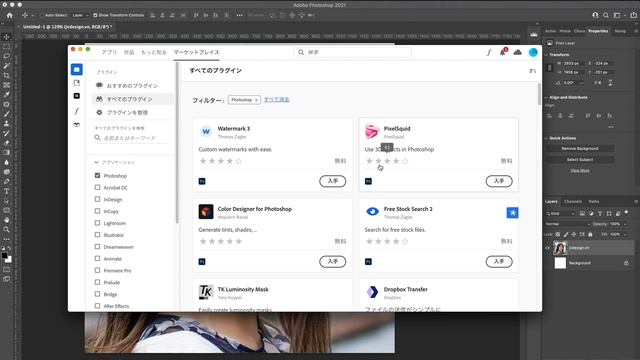Select the manage plugins sidebar item

[133, 112]
